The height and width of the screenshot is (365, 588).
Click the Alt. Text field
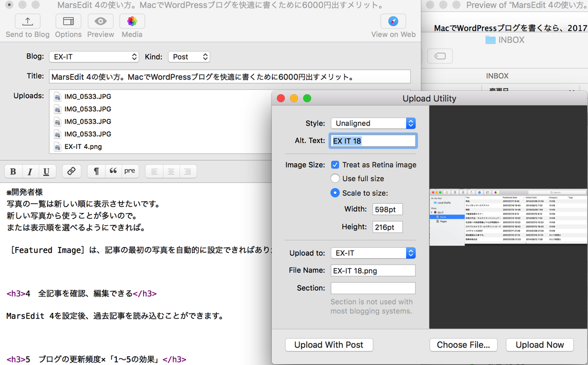(373, 141)
